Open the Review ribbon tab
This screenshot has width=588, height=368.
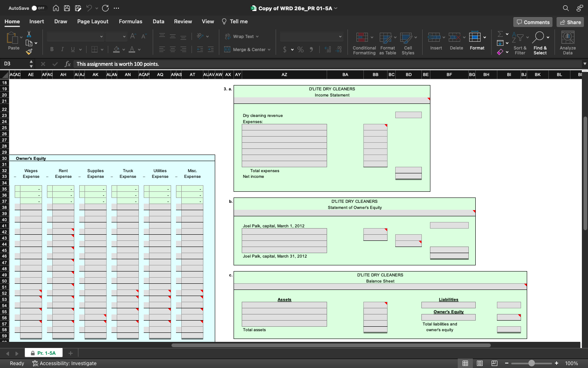pos(183,21)
